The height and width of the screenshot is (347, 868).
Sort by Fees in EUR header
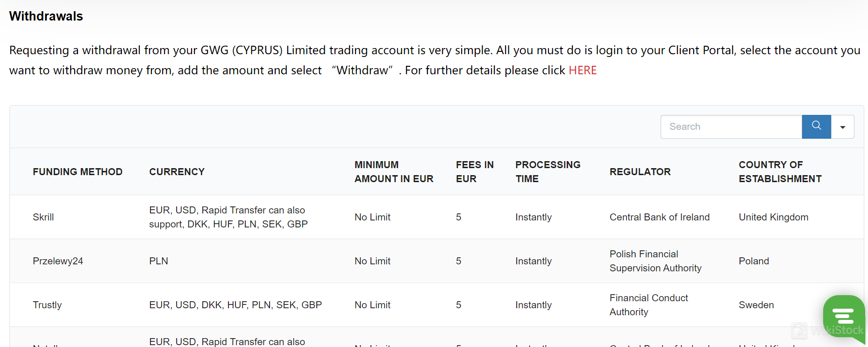point(475,172)
